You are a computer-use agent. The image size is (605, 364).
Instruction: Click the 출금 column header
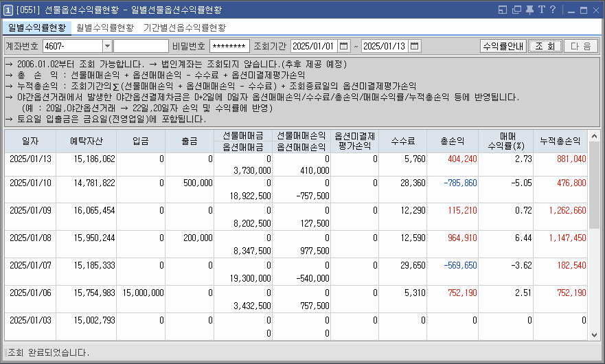tap(190, 141)
